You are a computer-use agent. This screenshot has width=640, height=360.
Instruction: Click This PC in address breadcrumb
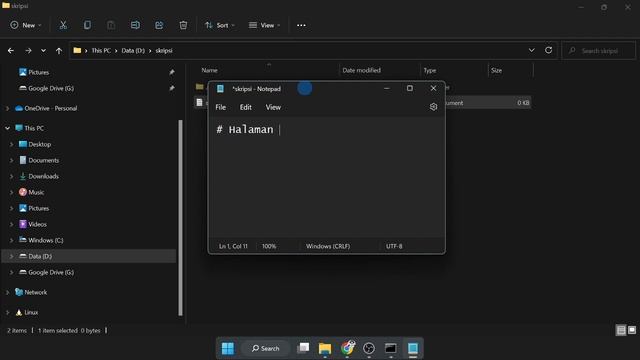tap(101, 51)
